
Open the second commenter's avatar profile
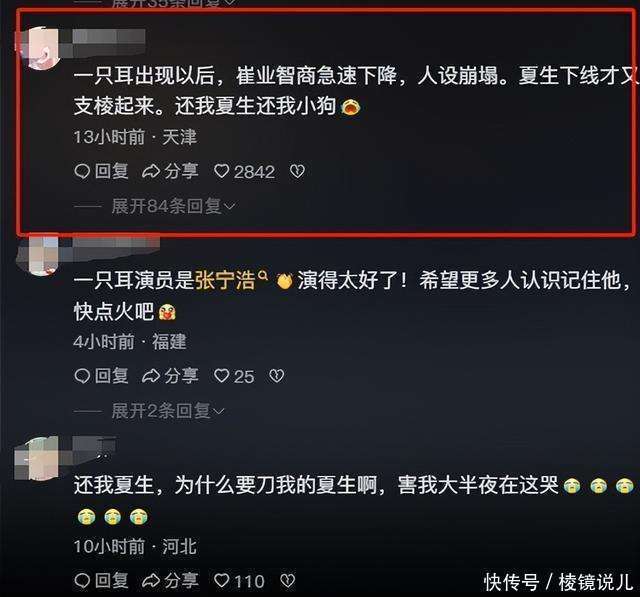pyautogui.click(x=40, y=253)
